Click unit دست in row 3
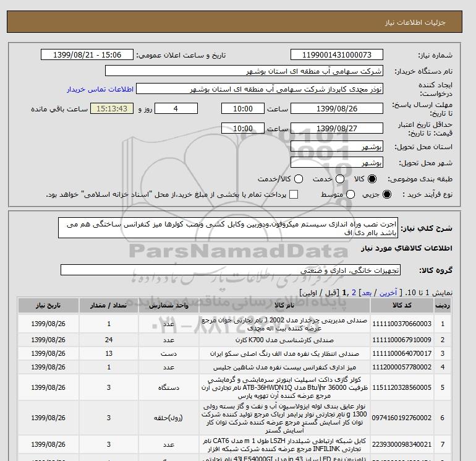The height and width of the screenshot is (461, 476). click(169, 354)
